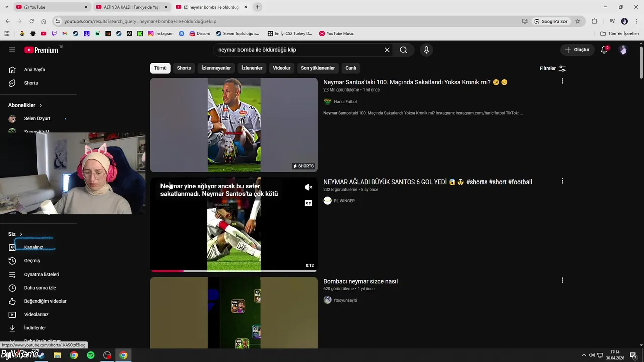Open the Tüm Yer İşaretleri folder
The image size is (644, 362).
tap(620, 34)
